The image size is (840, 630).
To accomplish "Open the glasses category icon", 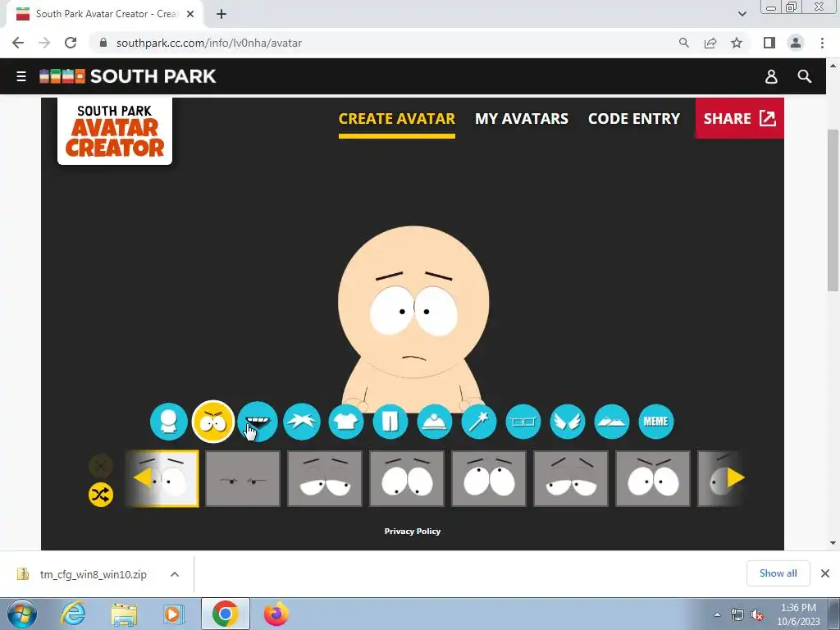I will click(523, 422).
